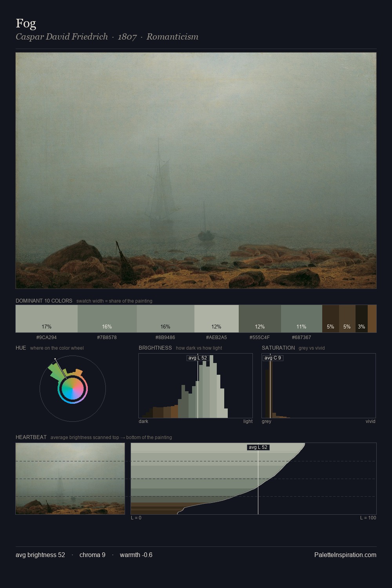
Task: Click 'avg brightness 52' in the footer
Action: pyautogui.click(x=40, y=555)
